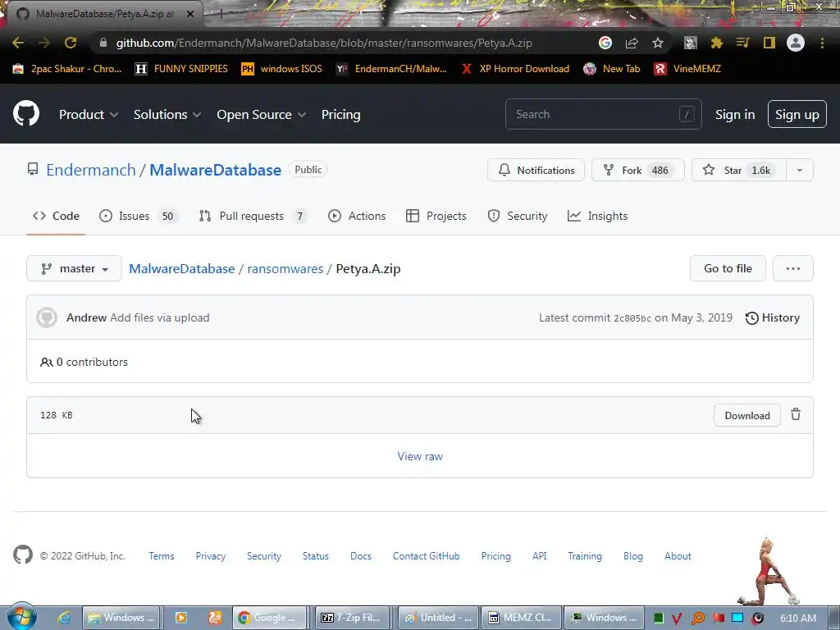This screenshot has width=840, height=630.
Task: Open footer Terms link
Action: click(162, 556)
